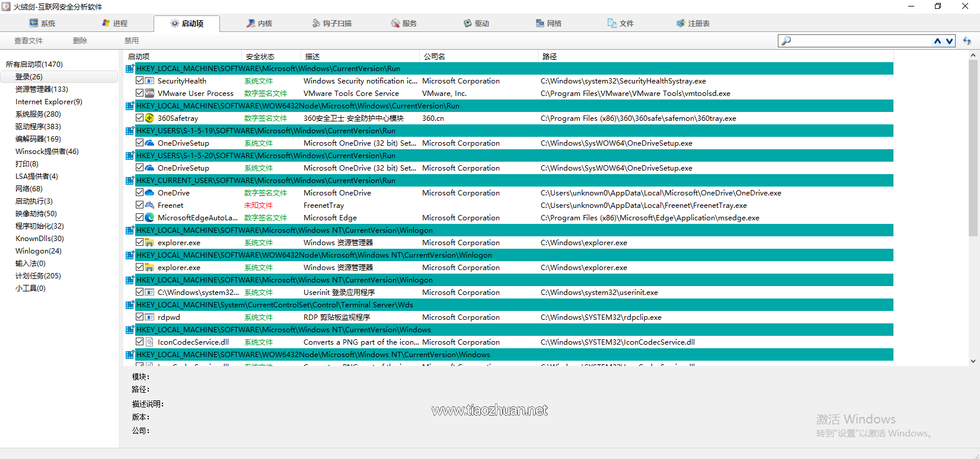The width and height of the screenshot is (980, 459).
Task: Click the 360Safetray yellow icon
Action: (149, 118)
